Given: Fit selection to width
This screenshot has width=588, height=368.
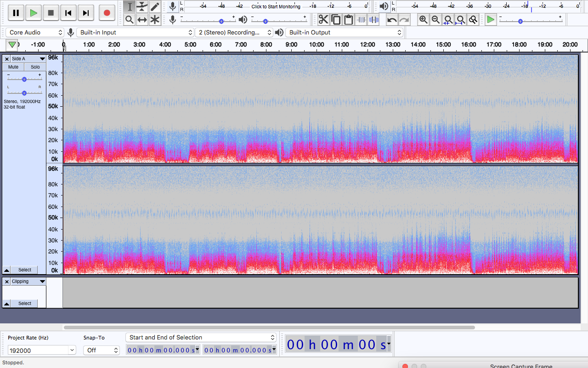Looking at the screenshot, I should (448, 19).
